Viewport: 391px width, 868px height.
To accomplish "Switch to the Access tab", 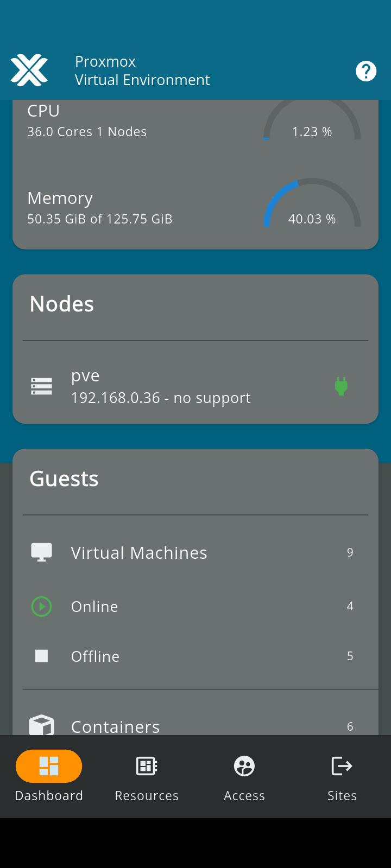I will [x=244, y=776].
